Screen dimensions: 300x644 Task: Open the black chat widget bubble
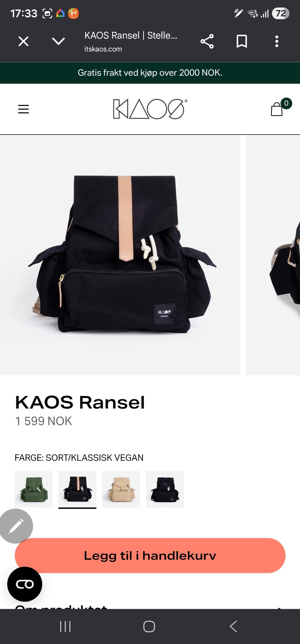point(25,584)
